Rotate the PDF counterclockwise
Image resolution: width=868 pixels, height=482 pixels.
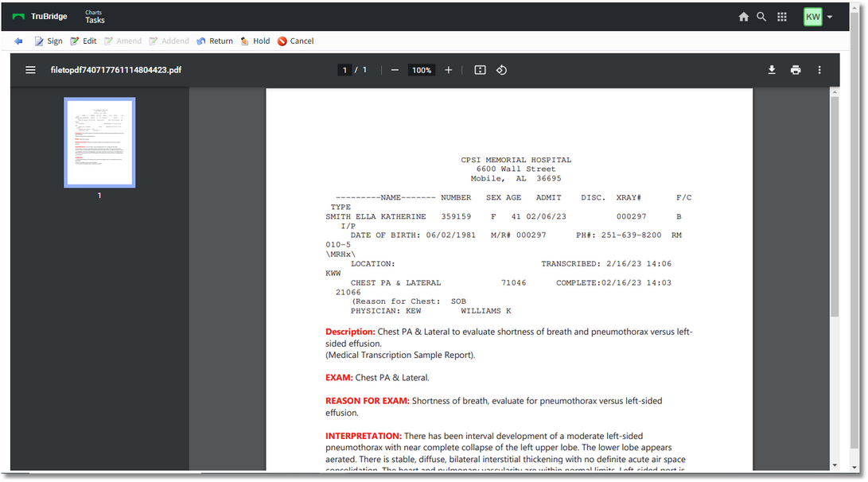click(501, 70)
